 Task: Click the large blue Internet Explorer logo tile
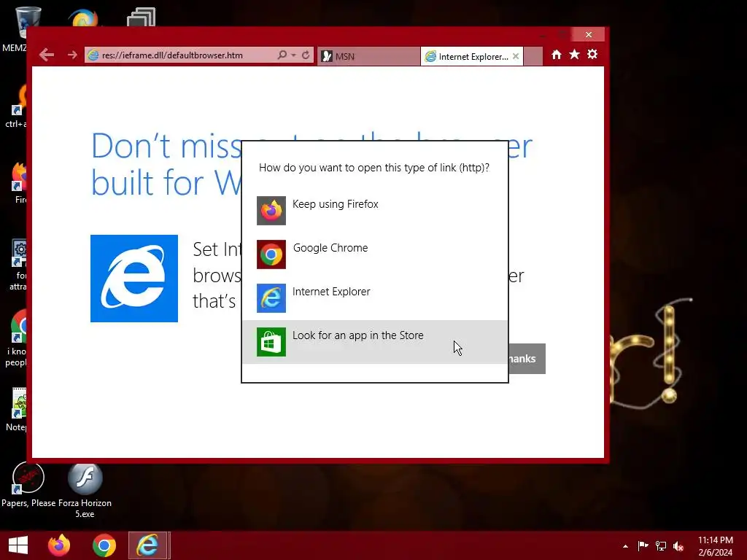tap(134, 279)
